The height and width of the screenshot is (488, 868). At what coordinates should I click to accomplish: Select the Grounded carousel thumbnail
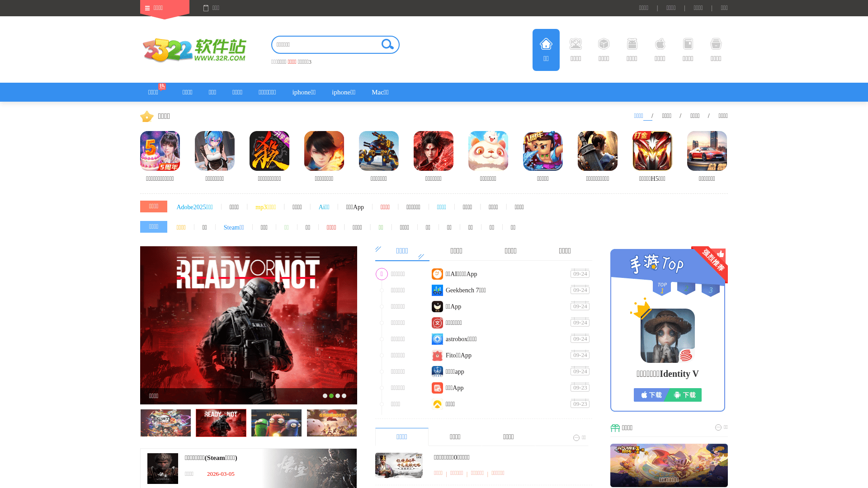click(332, 423)
